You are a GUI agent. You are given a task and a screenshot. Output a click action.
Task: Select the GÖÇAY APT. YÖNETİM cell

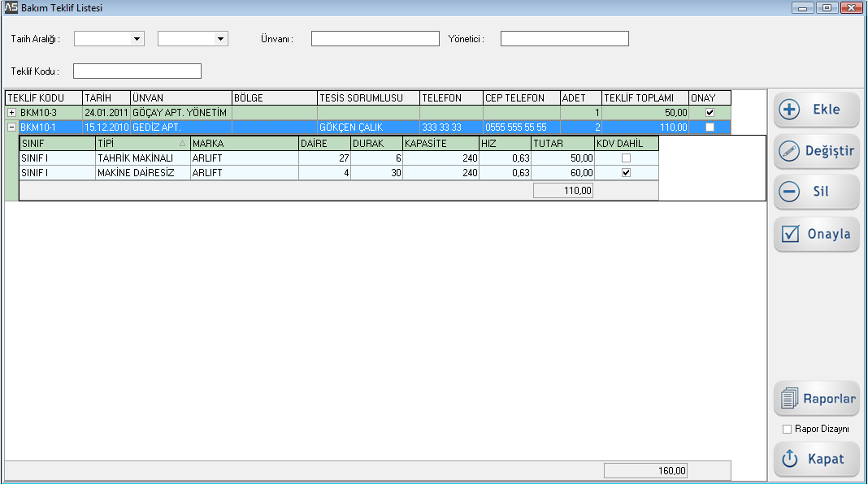(x=181, y=112)
